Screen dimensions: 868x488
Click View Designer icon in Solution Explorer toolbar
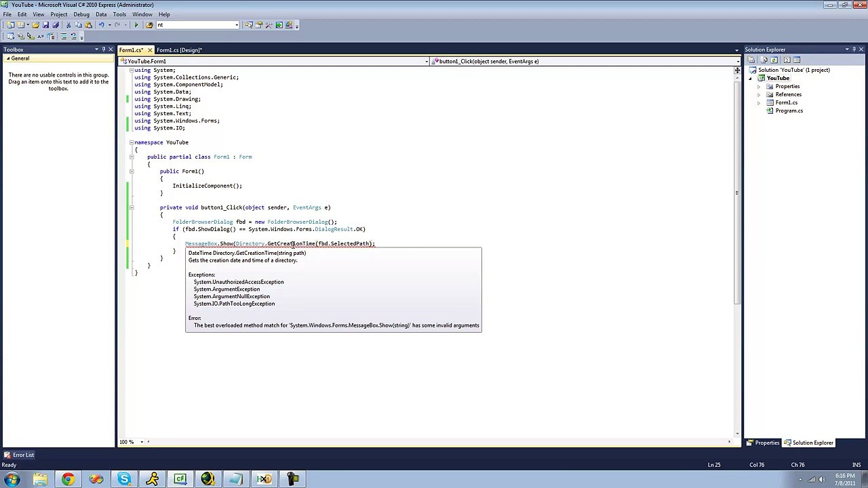(x=797, y=60)
